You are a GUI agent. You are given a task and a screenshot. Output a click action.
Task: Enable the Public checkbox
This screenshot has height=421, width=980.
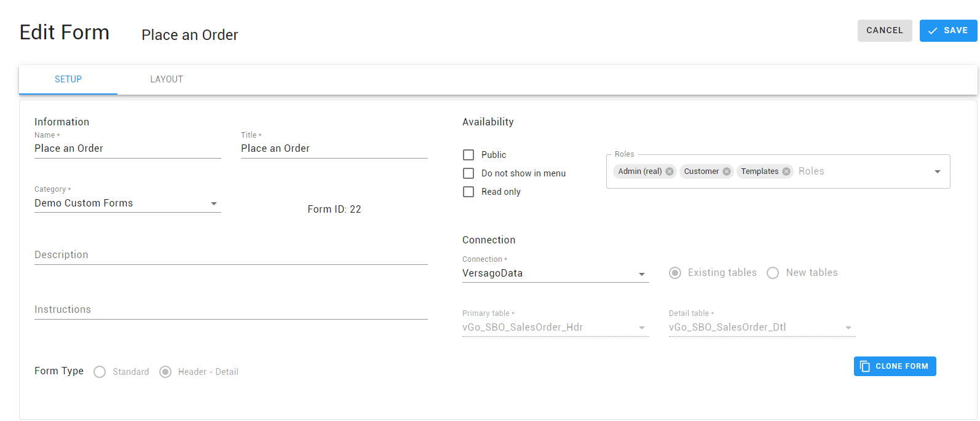coord(468,155)
